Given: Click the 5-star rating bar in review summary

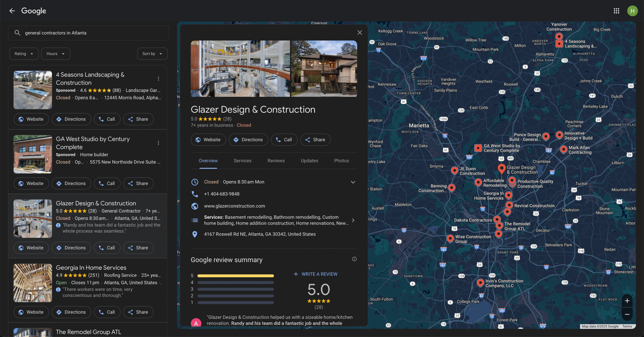Looking at the screenshot, I should 235,276.
